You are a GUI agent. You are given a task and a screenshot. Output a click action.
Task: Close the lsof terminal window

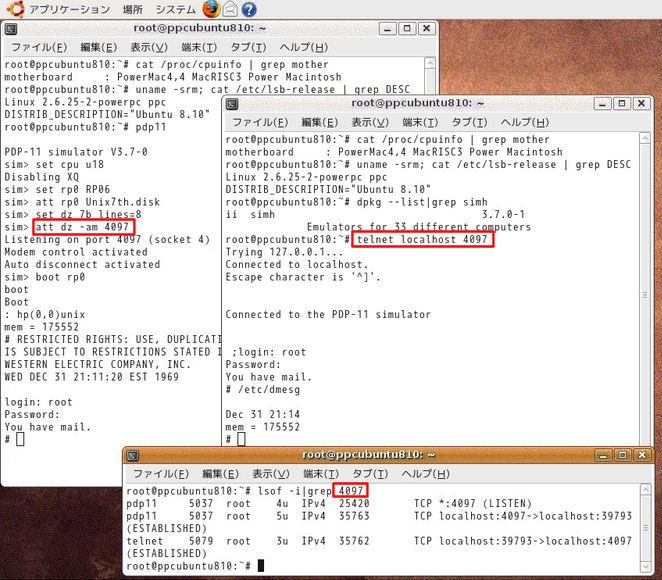pos(642,455)
